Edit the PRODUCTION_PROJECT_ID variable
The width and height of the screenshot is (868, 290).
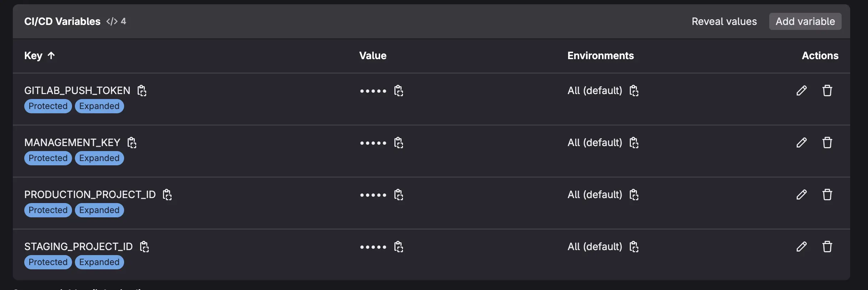[801, 195]
